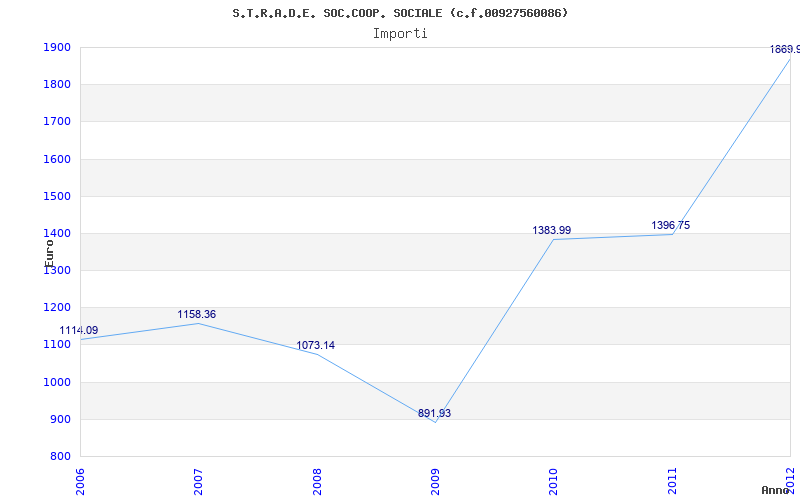Click x-axis year 2012
Image resolution: width=800 pixels, height=500 pixels.
[791, 482]
